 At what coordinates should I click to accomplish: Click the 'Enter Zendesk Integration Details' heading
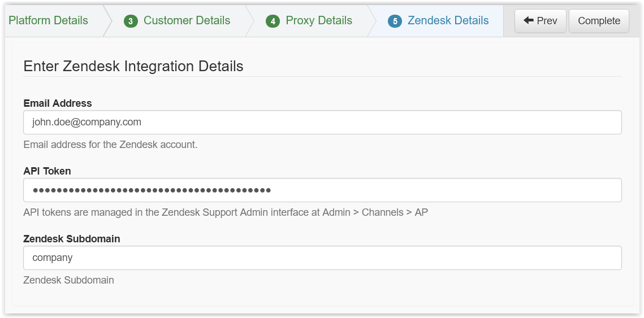click(133, 66)
